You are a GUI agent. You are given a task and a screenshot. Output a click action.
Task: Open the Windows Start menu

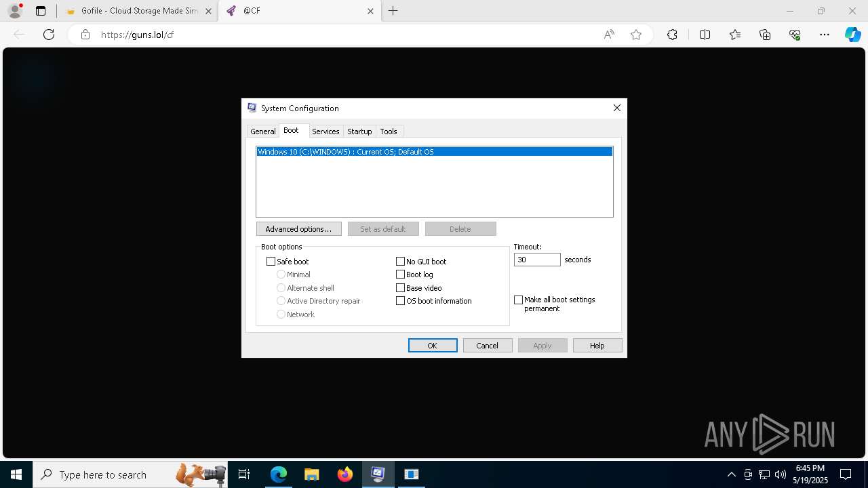coord(16,474)
